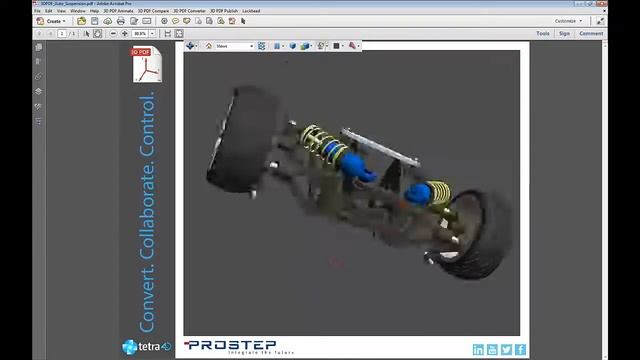Click the fit width scrolling icon
This screenshot has height=360, width=640.
168,33
